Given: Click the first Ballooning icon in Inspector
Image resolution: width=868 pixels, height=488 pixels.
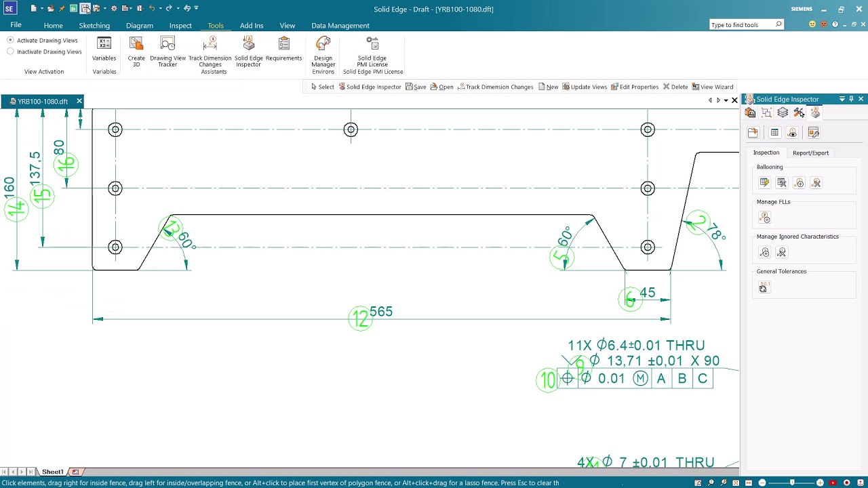Looking at the screenshot, I should [x=764, y=182].
